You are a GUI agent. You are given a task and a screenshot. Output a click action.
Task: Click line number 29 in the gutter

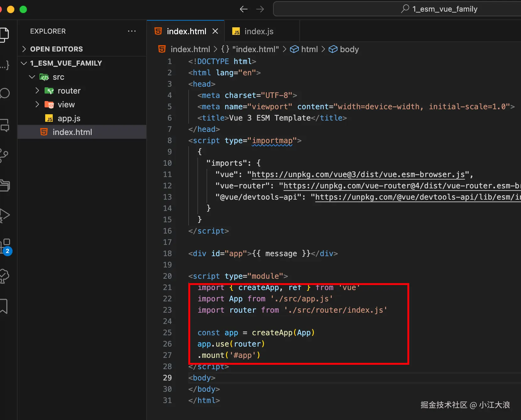(167, 378)
